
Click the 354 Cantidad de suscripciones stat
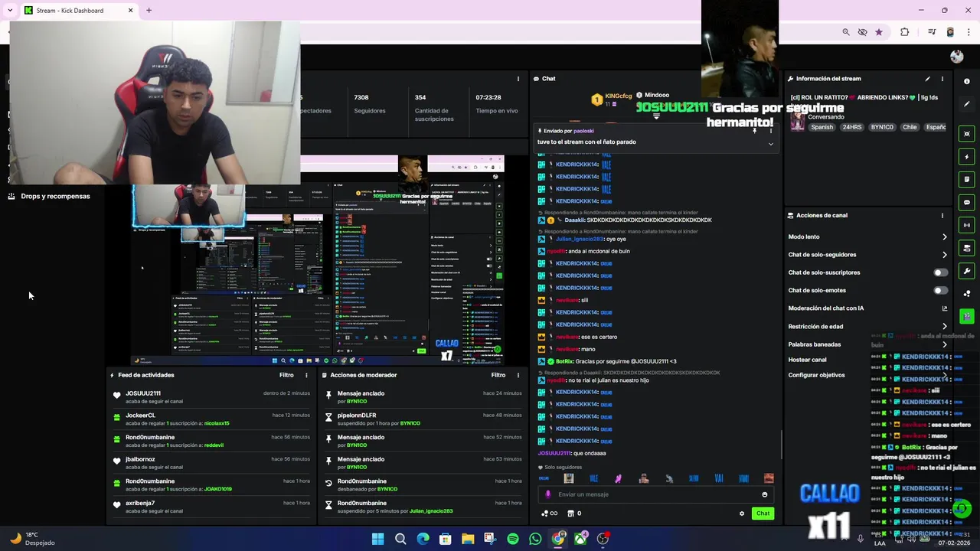(434, 108)
